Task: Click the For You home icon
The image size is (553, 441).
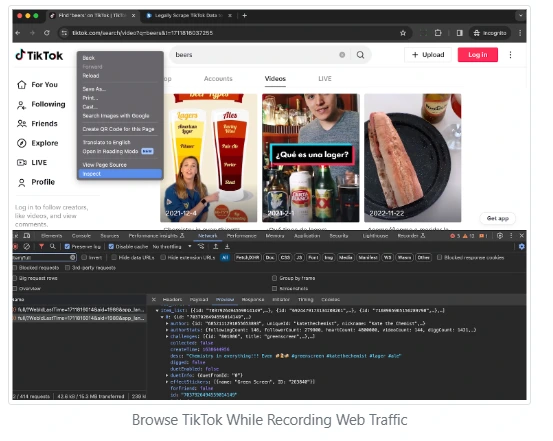Action: tap(22, 85)
